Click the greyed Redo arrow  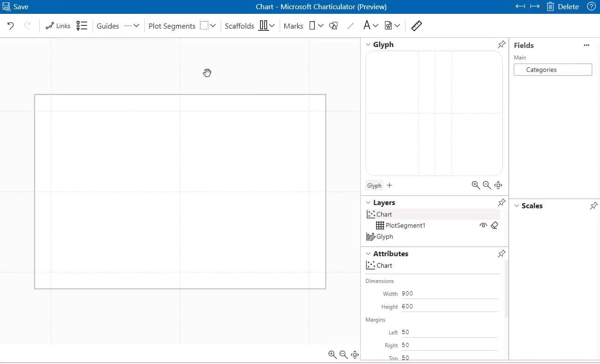pos(27,26)
